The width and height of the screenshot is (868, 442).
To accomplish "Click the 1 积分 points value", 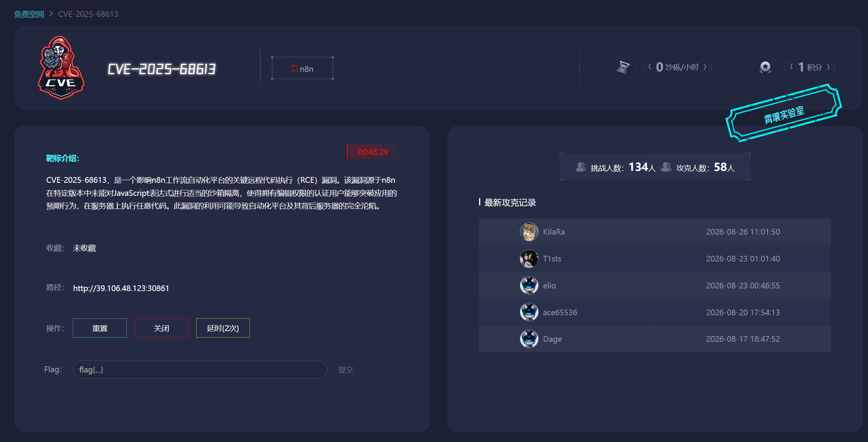I will 810,67.
